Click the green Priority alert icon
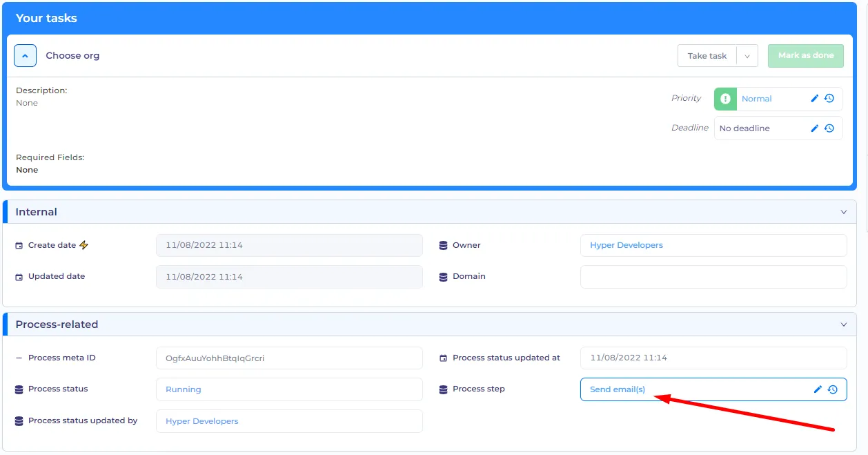 pos(725,99)
